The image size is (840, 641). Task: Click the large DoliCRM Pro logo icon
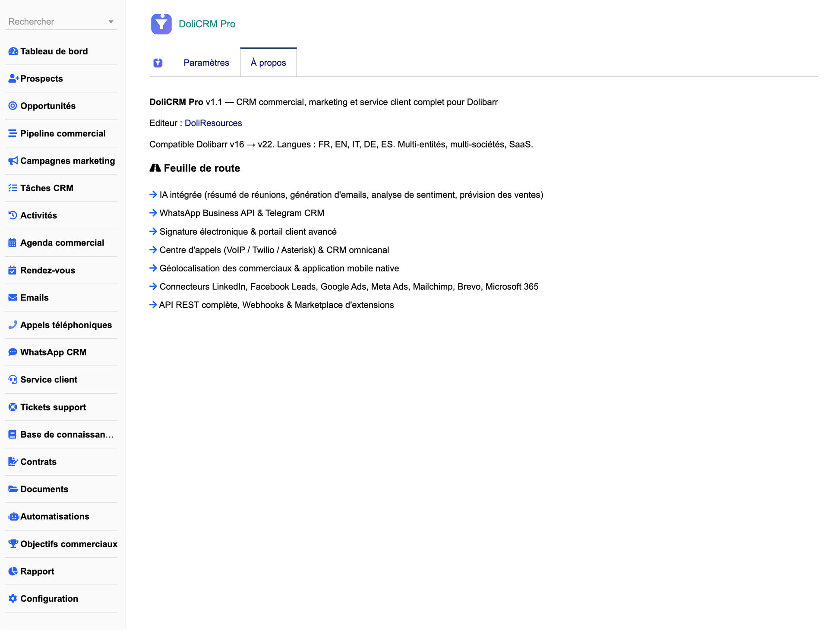coord(161,24)
